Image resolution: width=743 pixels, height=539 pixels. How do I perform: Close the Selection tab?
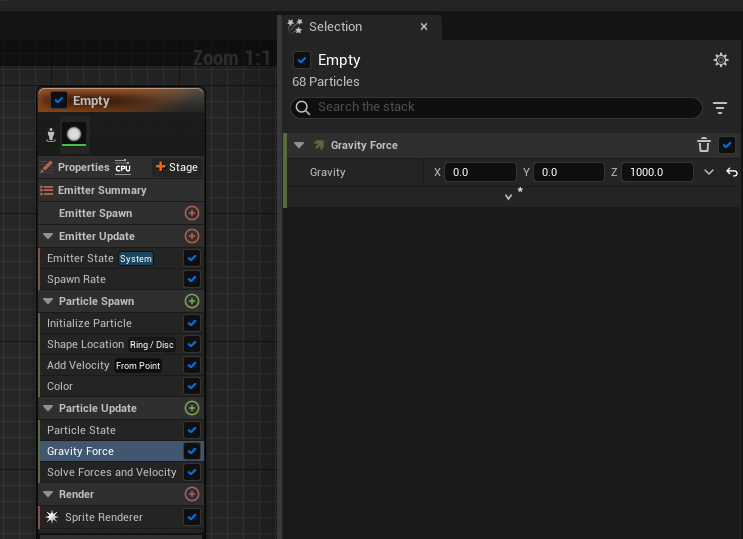(424, 27)
